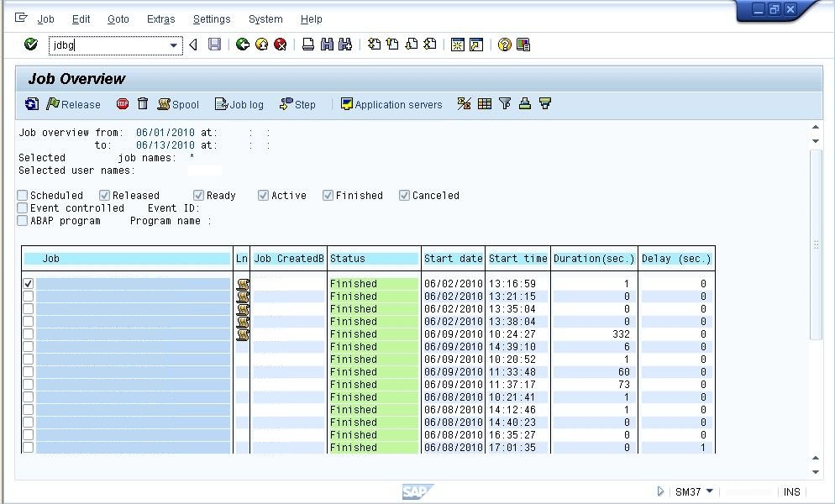Click the Spool button
The image size is (835, 504).
tap(178, 104)
